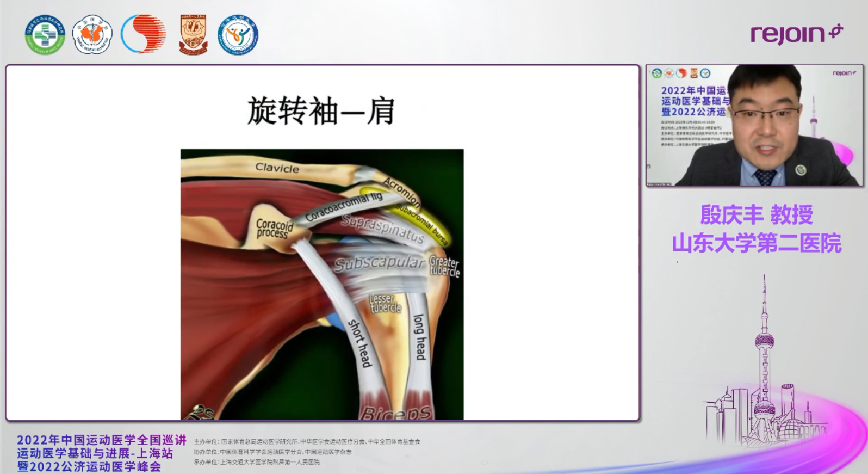868x474 pixels.
Task: Click the red and blue swirl logo
Action: point(143,34)
